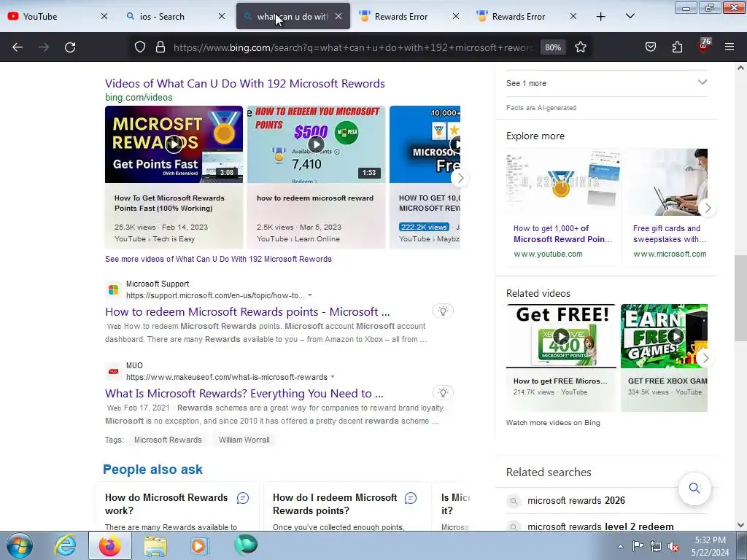Open the Firefox hamburger menu
The width and height of the screenshot is (747, 560).
pos(729,47)
